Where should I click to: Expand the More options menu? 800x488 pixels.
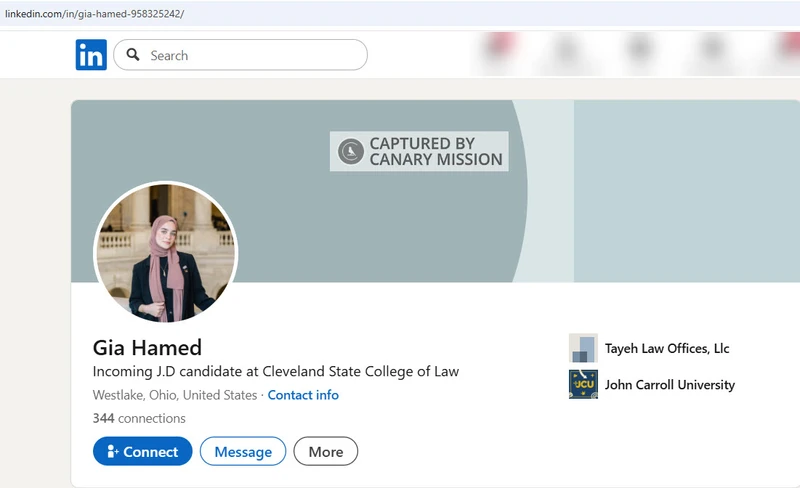[326, 451]
